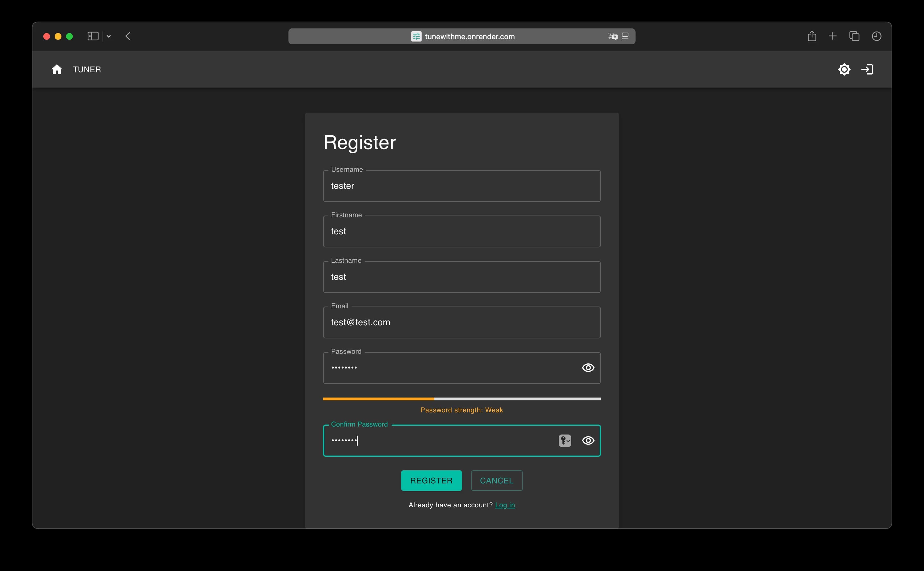Image resolution: width=924 pixels, height=571 pixels.
Task: Open the tab group chevron dropdown
Action: pos(109,36)
